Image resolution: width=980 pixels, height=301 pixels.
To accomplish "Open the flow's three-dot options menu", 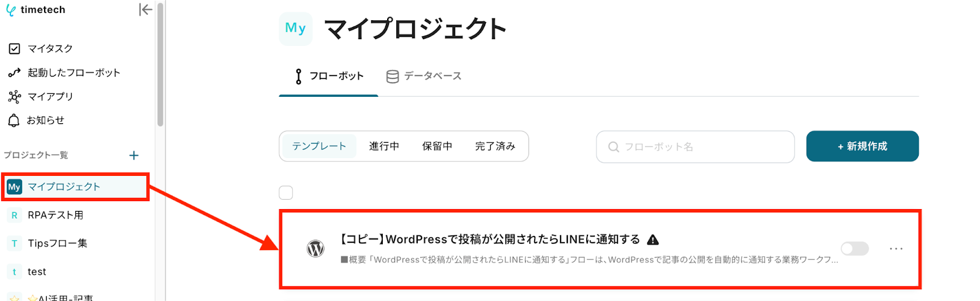I will pyautogui.click(x=896, y=248).
